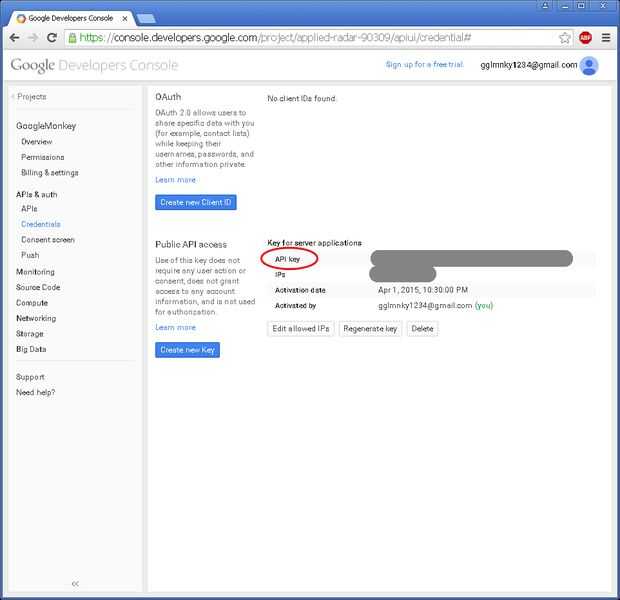Screen dimensions: 620x600
Task: Click the API key row label
Action: pos(287,259)
